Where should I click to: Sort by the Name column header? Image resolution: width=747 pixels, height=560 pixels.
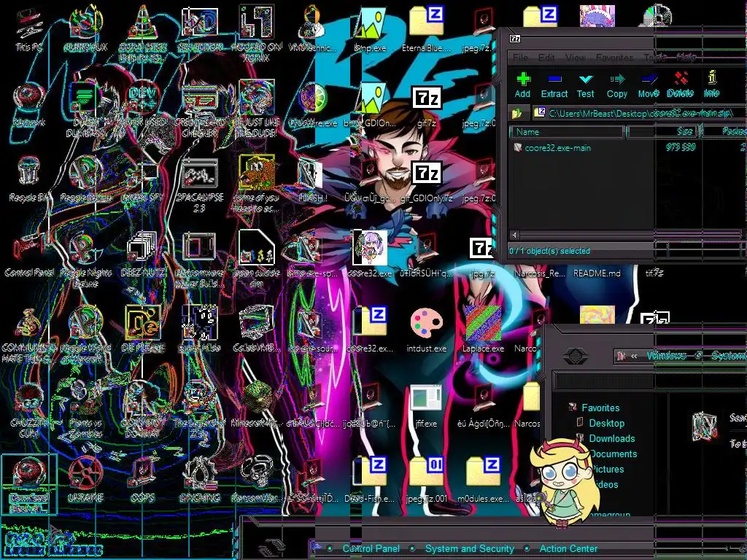point(567,132)
